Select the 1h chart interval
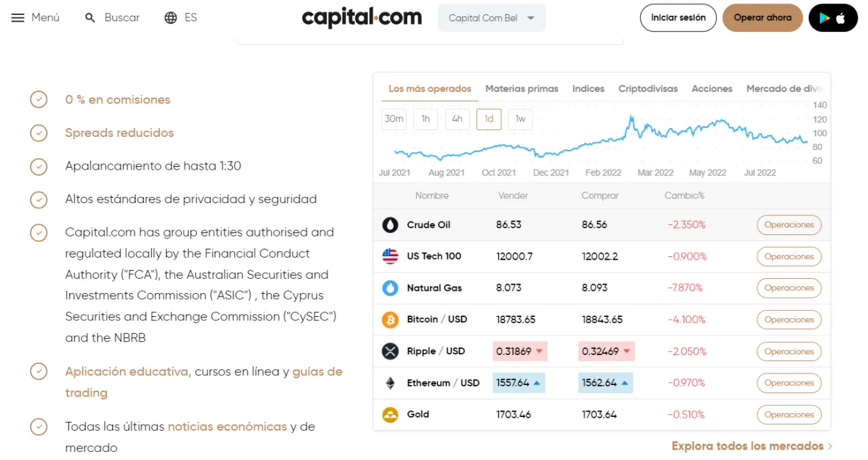Viewport: 868px width, 460px height. click(425, 119)
